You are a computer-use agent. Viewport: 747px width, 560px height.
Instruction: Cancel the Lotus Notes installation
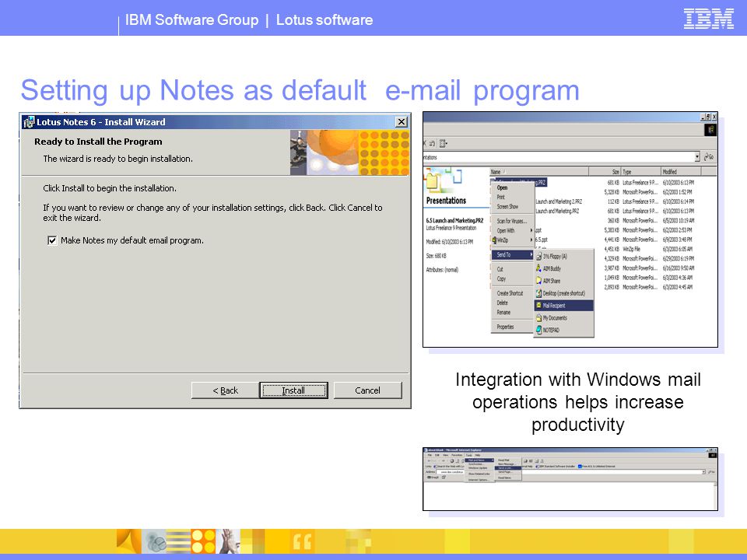pyautogui.click(x=368, y=390)
